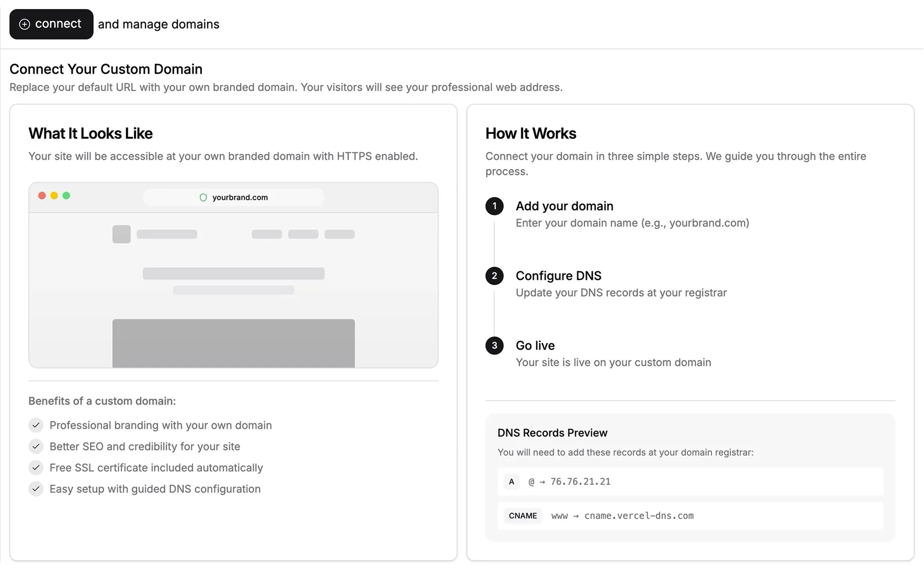Click the 'DNS Records Preview' heading
Screen dimensions: 924x570
(x=552, y=433)
